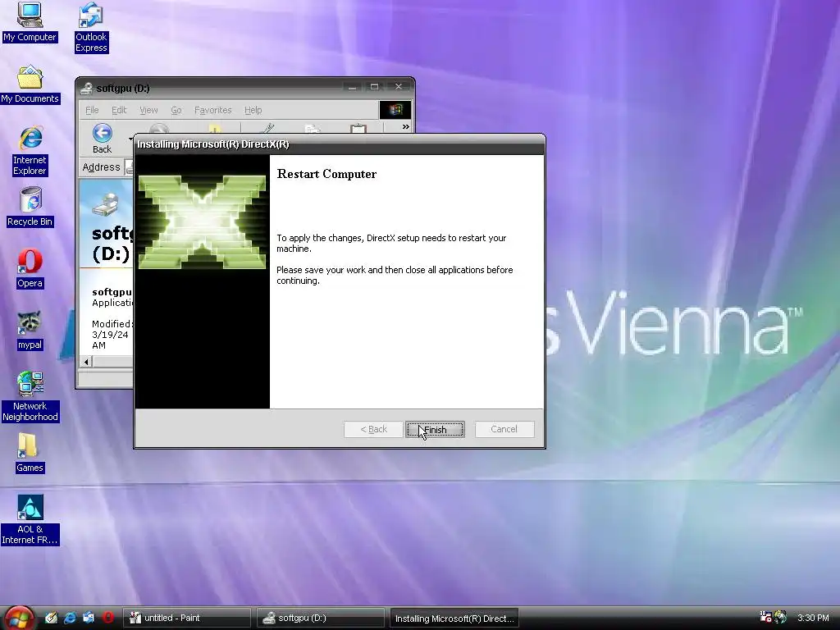Click the Cut scissors toolbar icon in softgpu
This screenshot has height=630, width=840.
point(267,129)
